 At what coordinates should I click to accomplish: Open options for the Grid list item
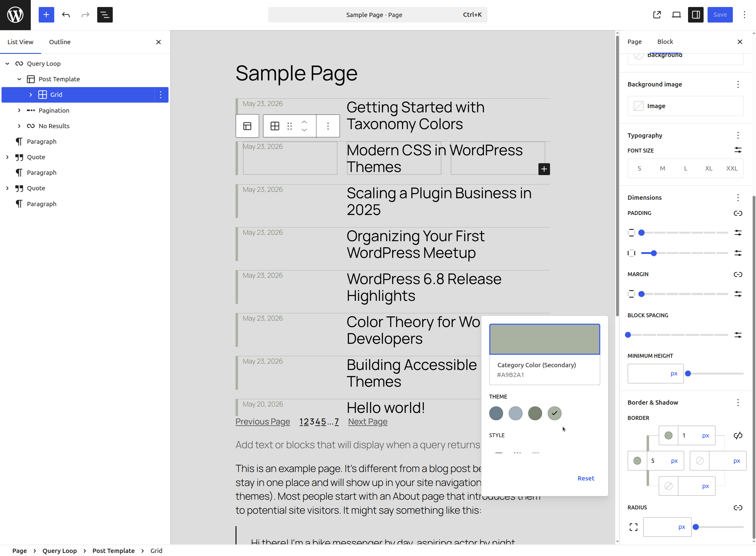[161, 95]
